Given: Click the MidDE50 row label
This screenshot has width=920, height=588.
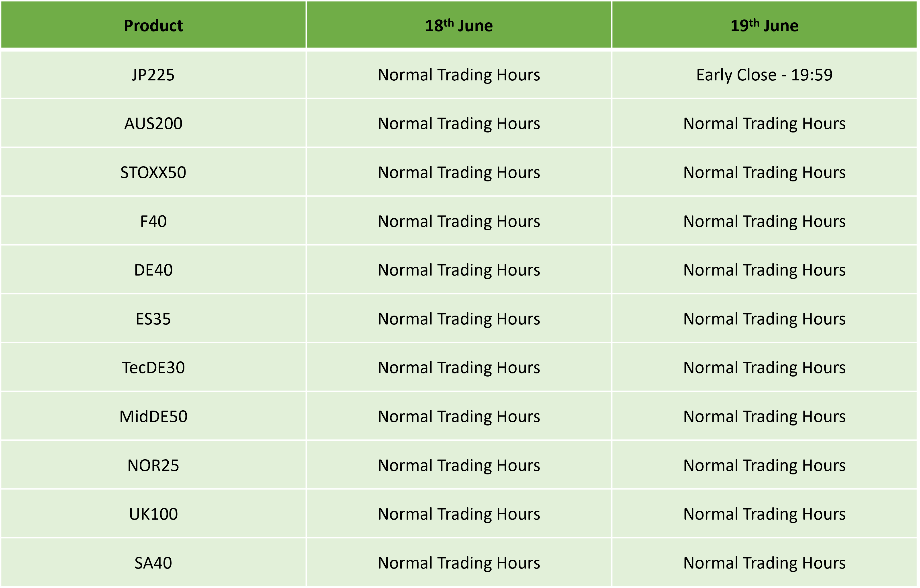Looking at the screenshot, I should [153, 417].
